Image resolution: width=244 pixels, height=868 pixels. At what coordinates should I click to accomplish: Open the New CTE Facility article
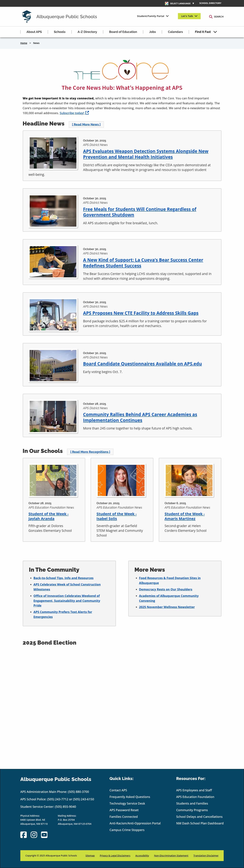click(x=141, y=313)
